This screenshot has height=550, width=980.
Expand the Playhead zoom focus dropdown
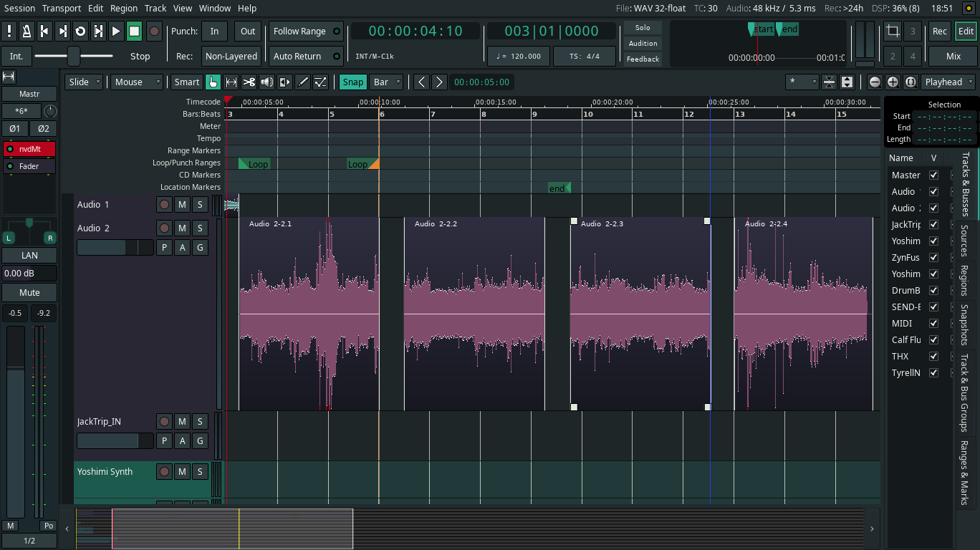pos(948,82)
